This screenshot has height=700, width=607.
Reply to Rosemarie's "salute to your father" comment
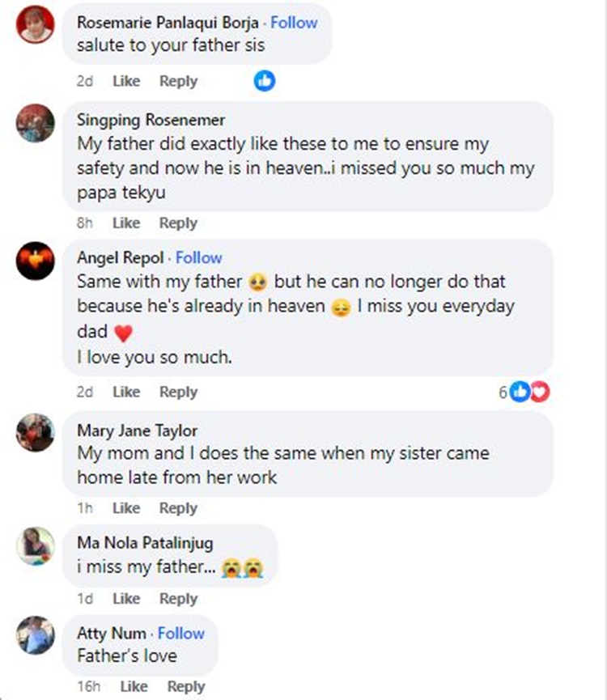coord(178,81)
